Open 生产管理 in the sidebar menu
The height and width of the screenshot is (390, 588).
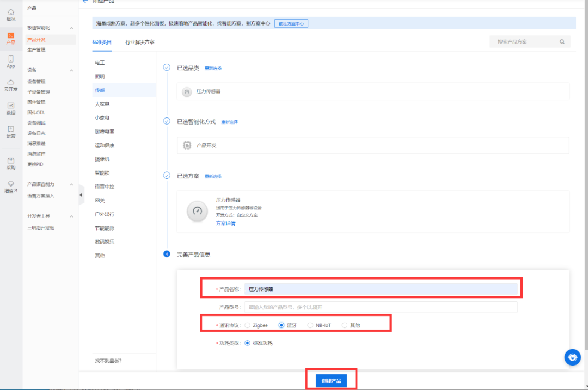pyautogui.click(x=36, y=50)
